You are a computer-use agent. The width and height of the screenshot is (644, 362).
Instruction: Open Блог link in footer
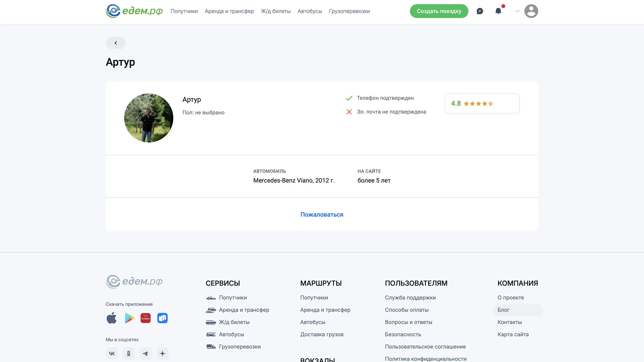point(503,310)
